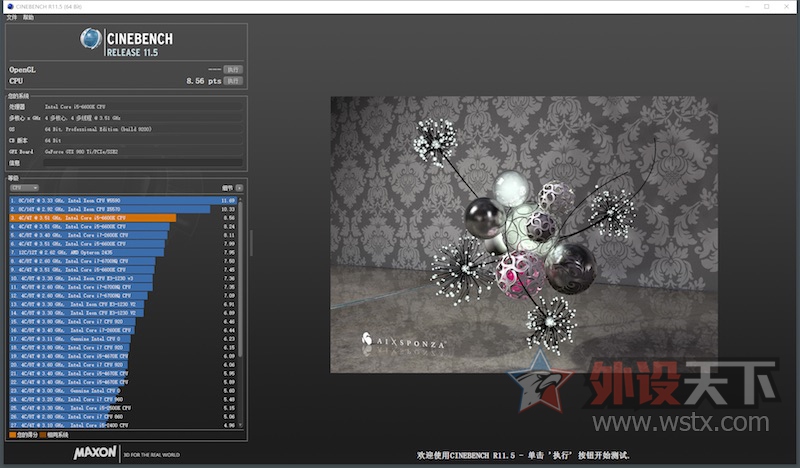This screenshot has width=800, height=468.
Task: Open the 帮助 (Help) menu
Action: (x=28, y=17)
